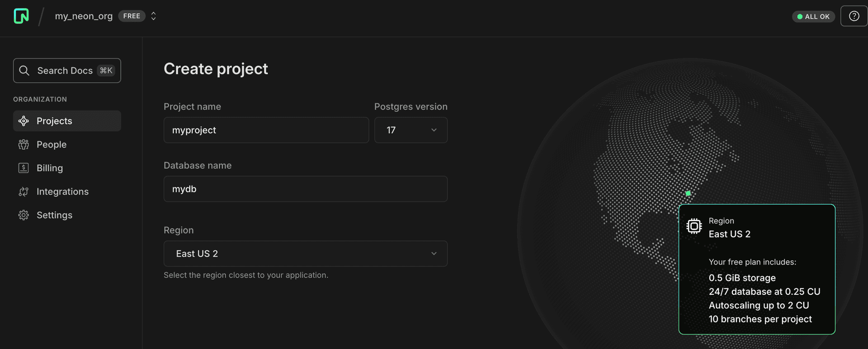This screenshot has width=868, height=349.
Task: Go to the Billing menu item
Action: coord(50,168)
